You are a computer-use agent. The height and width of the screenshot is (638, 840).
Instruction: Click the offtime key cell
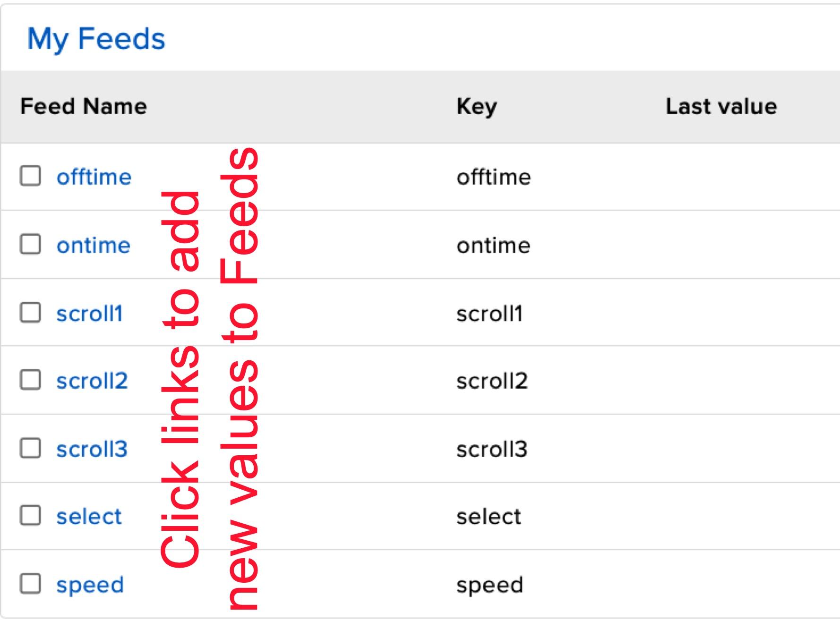493,177
